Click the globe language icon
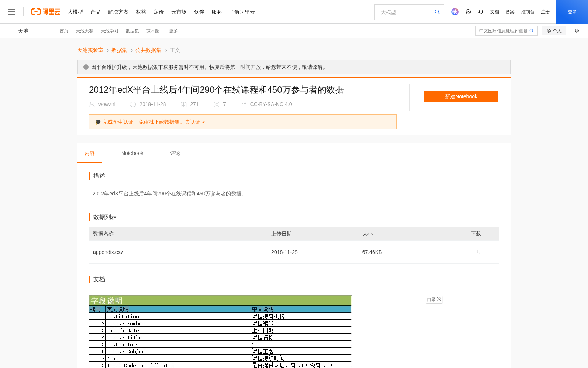Image resolution: width=588 pixels, height=368 pixels. [468, 12]
